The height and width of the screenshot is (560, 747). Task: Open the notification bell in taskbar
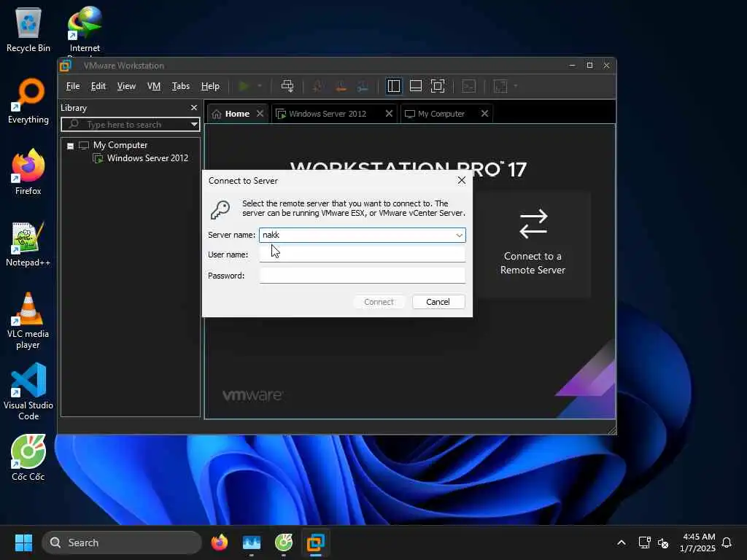(727, 542)
